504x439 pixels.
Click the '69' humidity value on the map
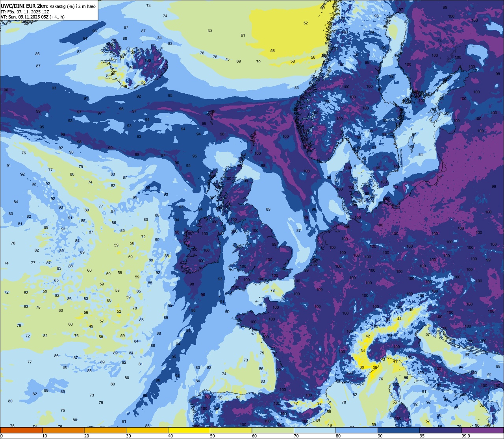[239, 61]
